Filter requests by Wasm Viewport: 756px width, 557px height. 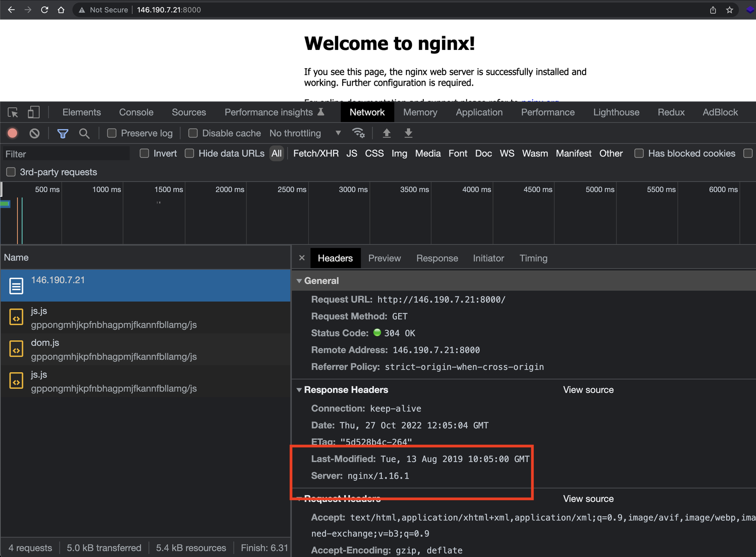pos(535,153)
